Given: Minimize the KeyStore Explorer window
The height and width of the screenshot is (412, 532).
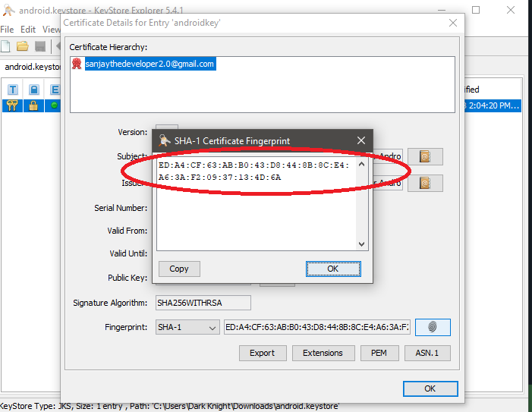Looking at the screenshot, I should 442,10.
